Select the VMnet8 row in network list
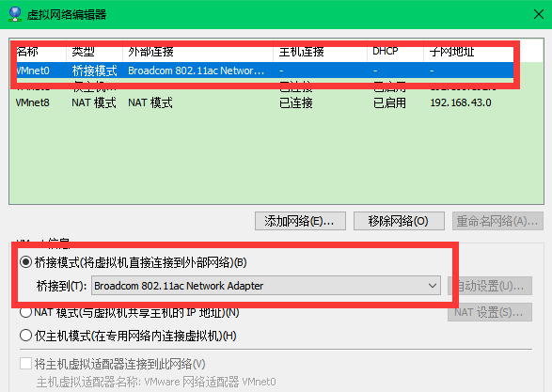The height and width of the screenshot is (392, 552). pyautogui.click(x=277, y=102)
